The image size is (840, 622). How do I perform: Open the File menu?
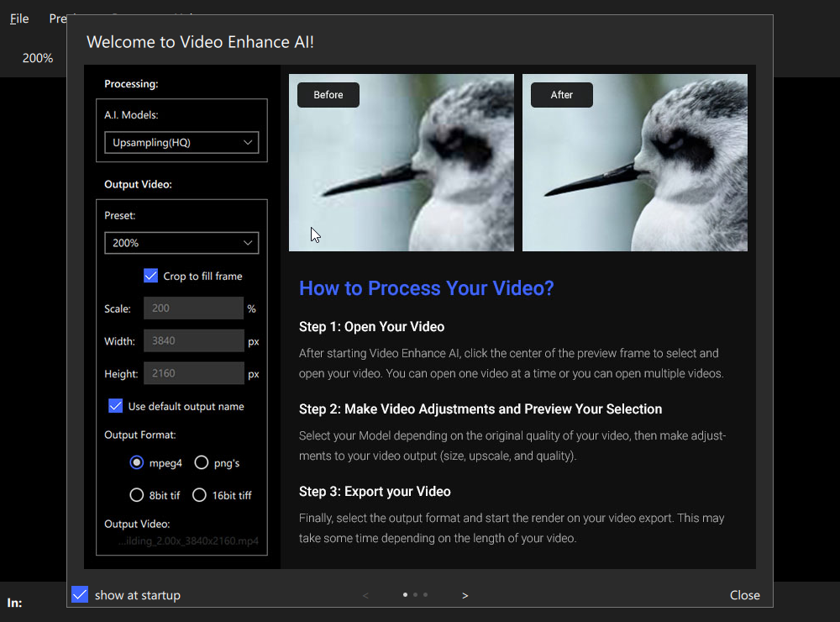coord(19,18)
